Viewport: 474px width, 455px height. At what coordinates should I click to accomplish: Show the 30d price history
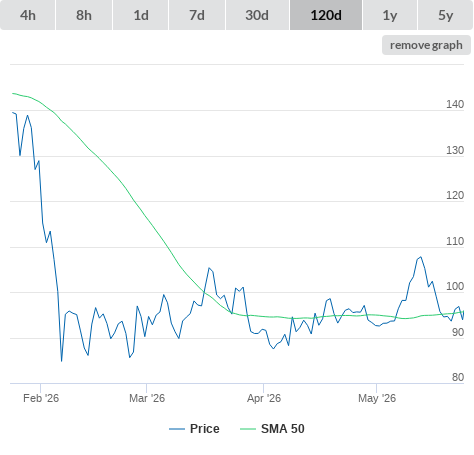pyautogui.click(x=257, y=15)
